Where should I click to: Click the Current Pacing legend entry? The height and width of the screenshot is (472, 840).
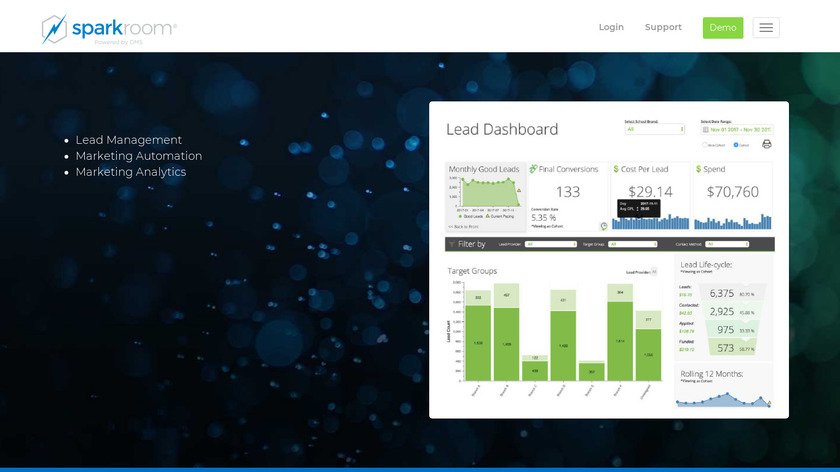point(499,216)
